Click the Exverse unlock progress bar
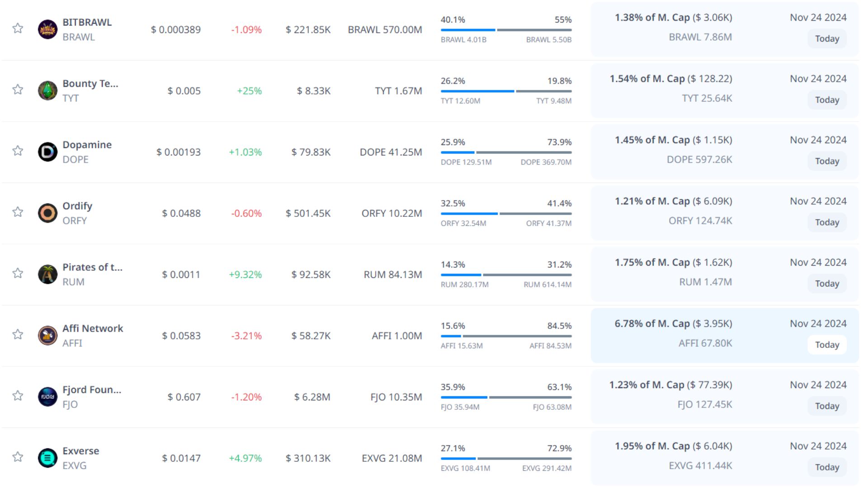This screenshot has width=868, height=488. [506, 459]
